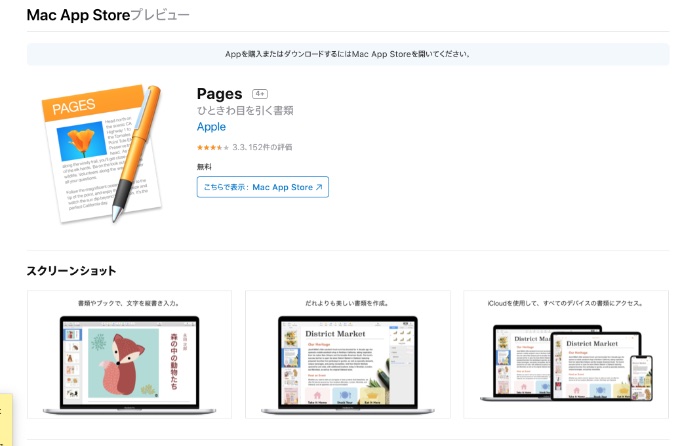Image resolution: width=680 pixels, height=446 pixels.
Task: Open the iCloud multi-device screenshot
Action: coord(566,354)
